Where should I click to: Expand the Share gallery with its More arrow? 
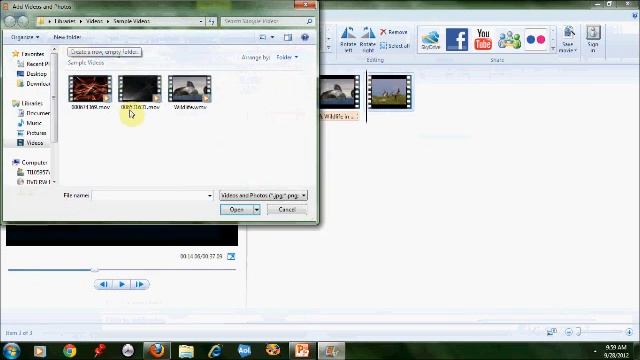click(553, 49)
